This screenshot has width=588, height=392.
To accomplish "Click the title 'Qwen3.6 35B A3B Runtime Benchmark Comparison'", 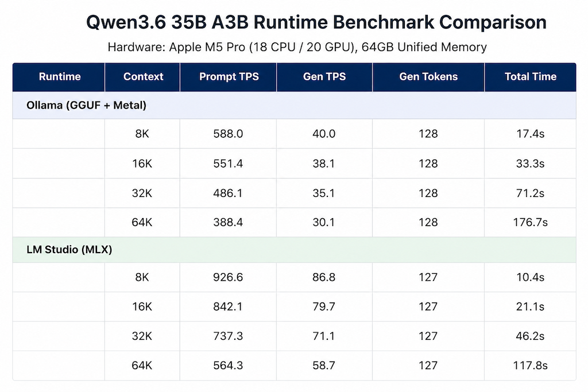I will tap(316, 22).
